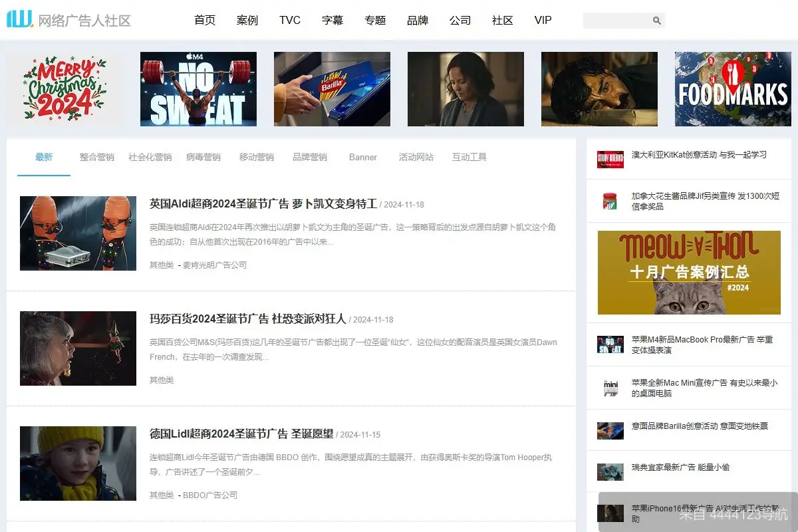Switch to the 整合营销 tab
Viewport: 798px width, 532px height.
click(x=96, y=157)
